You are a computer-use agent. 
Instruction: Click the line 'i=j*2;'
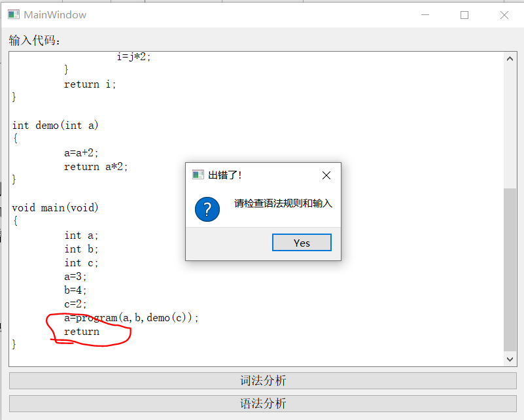pos(133,57)
